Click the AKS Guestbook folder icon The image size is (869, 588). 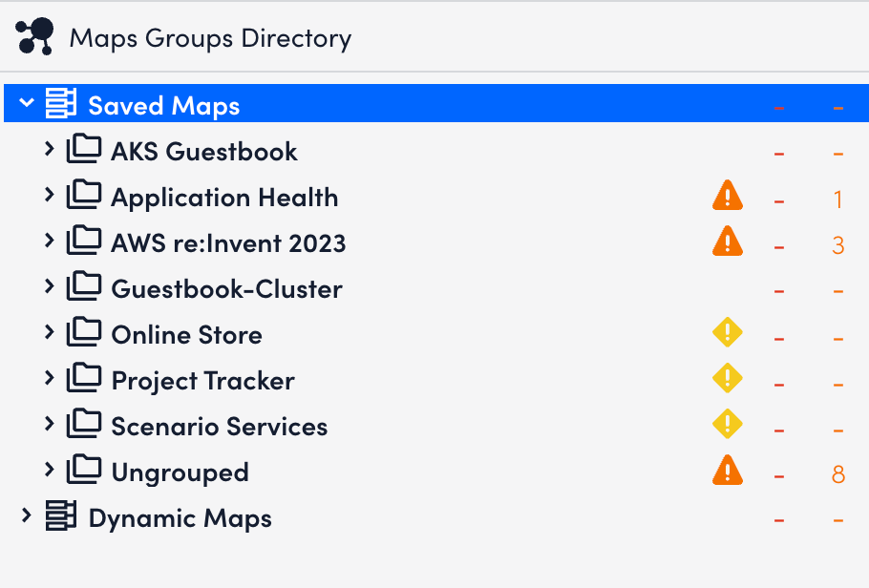pos(84,149)
